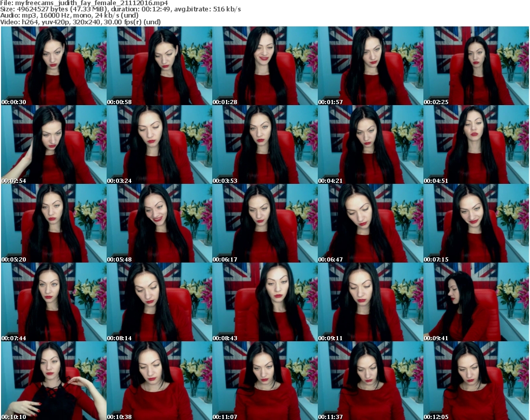The image size is (530, 420).
Task: Select the thumbnail stamped 00:02:25
Action: click(476, 66)
